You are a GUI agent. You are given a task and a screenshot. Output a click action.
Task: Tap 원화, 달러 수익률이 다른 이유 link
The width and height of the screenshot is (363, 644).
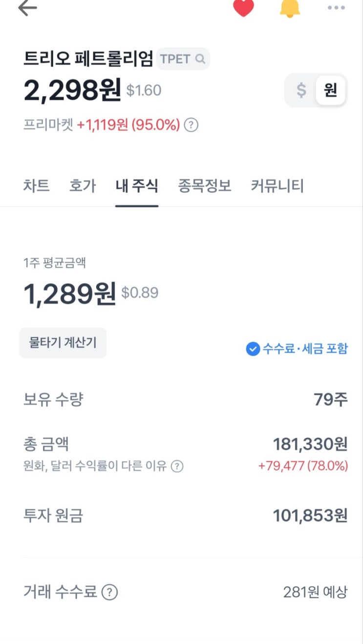95,466
